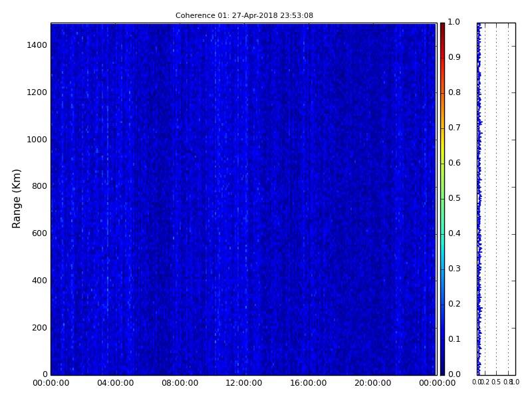Click the colorbar label 0.8
The width and height of the screenshot is (532, 399).
[x=454, y=92]
